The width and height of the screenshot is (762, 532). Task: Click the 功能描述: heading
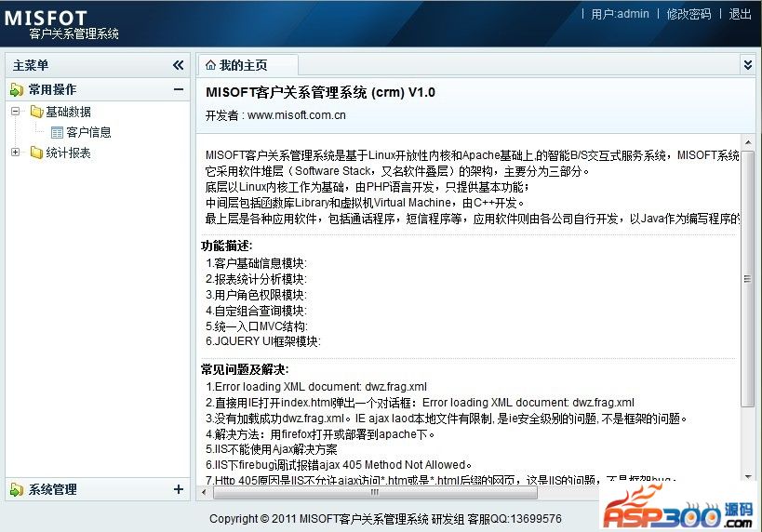(226, 246)
